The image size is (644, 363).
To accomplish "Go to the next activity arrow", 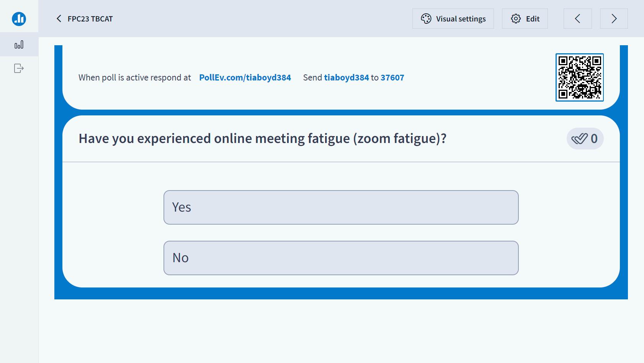I will click(x=614, y=19).
